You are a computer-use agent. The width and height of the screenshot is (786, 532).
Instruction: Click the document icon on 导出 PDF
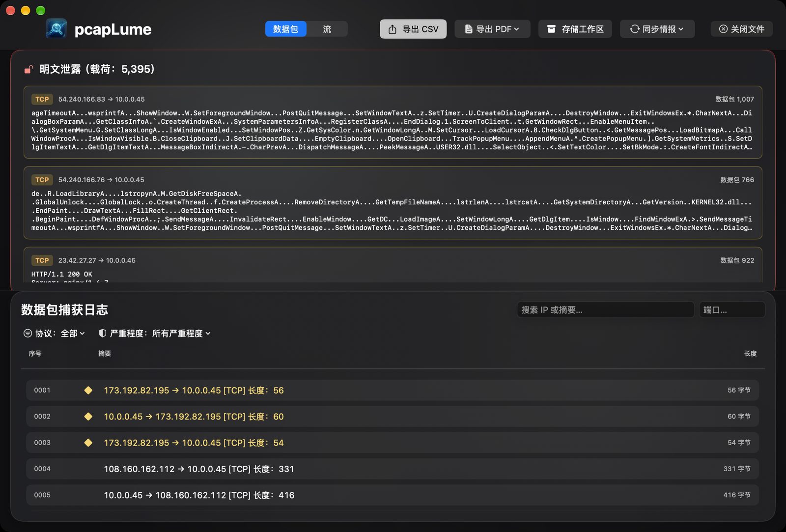click(469, 29)
